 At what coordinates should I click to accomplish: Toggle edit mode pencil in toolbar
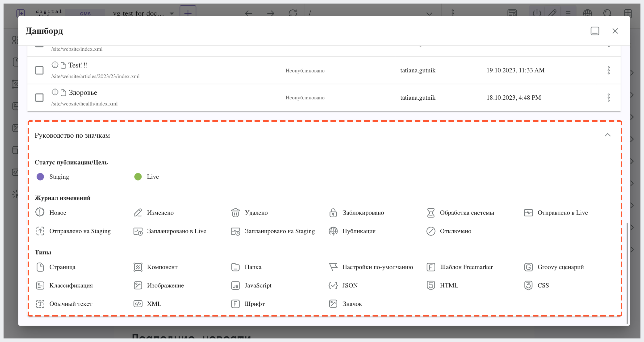[552, 13]
